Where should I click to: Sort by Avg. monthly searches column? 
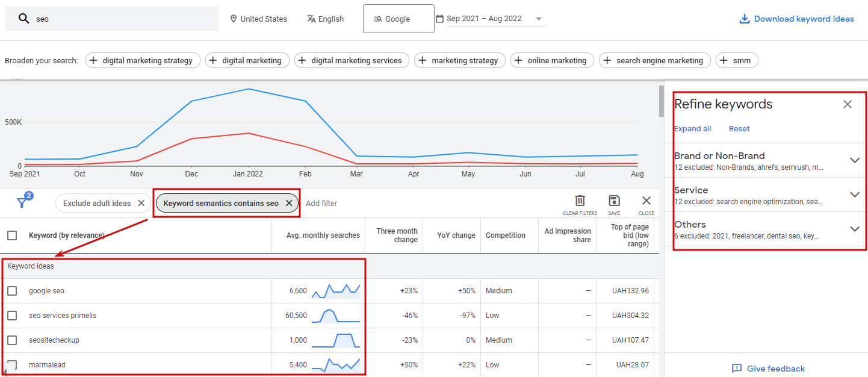[323, 235]
